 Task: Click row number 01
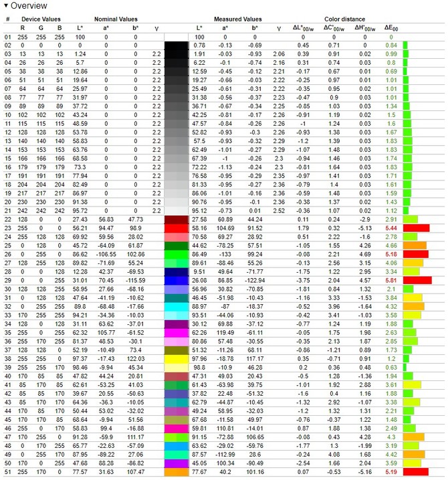pos(7,37)
